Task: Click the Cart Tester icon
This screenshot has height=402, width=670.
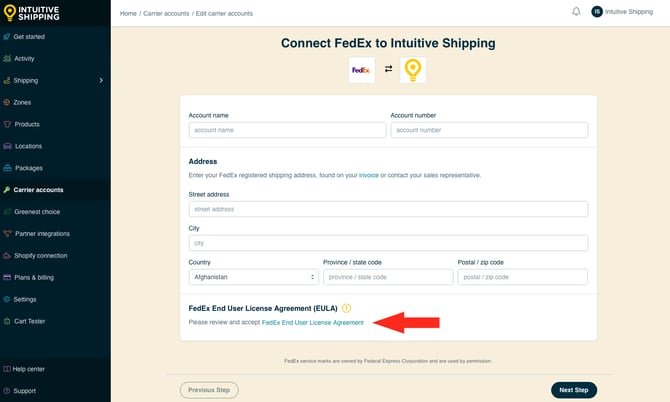Action: point(7,321)
